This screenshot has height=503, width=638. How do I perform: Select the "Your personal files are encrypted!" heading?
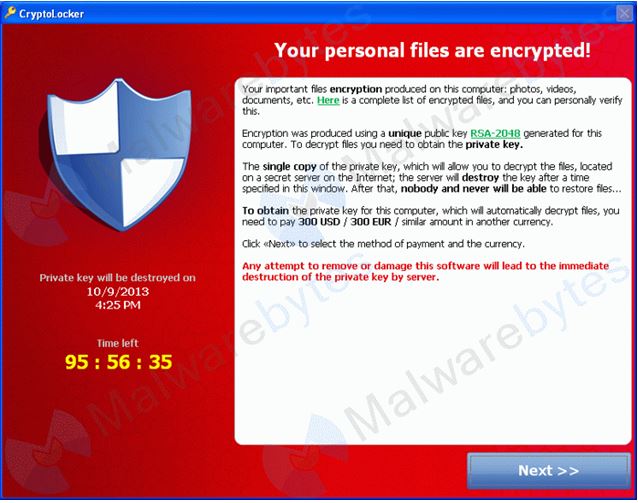coord(432,50)
